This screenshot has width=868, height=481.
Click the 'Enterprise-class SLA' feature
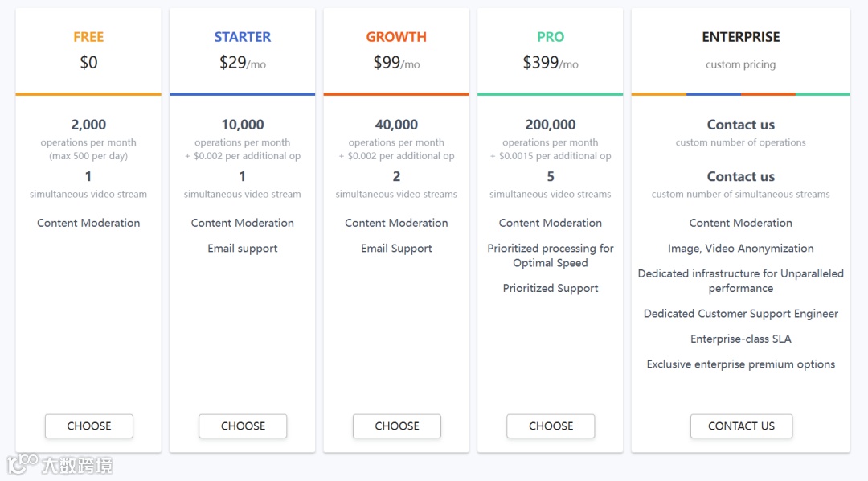pyautogui.click(x=741, y=339)
